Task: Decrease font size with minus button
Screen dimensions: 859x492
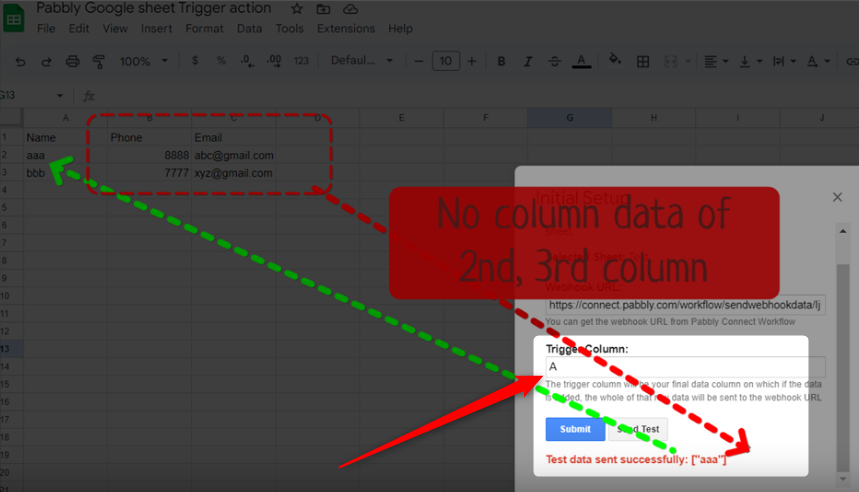Action: (419, 61)
